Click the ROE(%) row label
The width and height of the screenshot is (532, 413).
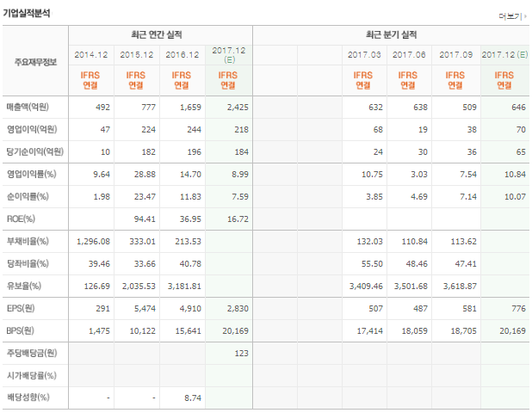point(21,219)
